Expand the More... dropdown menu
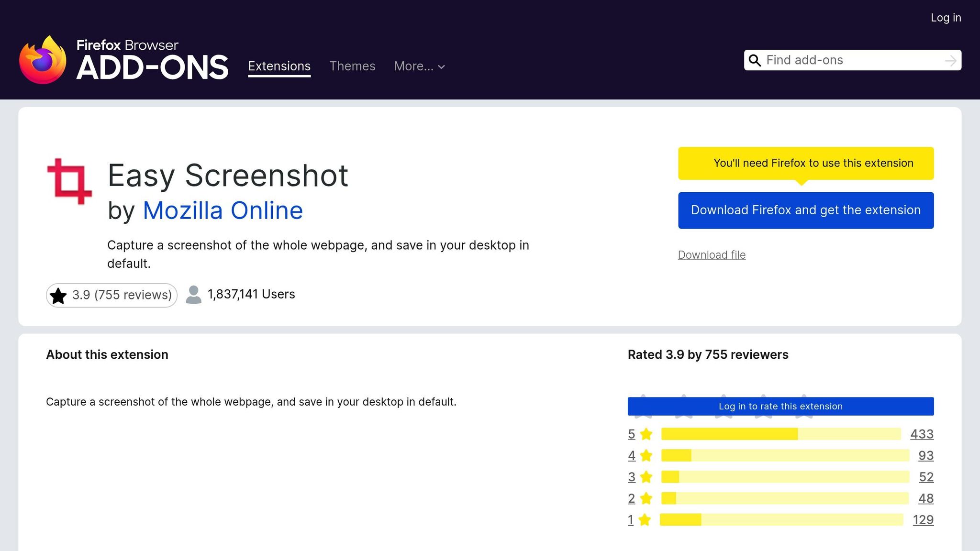 (420, 66)
